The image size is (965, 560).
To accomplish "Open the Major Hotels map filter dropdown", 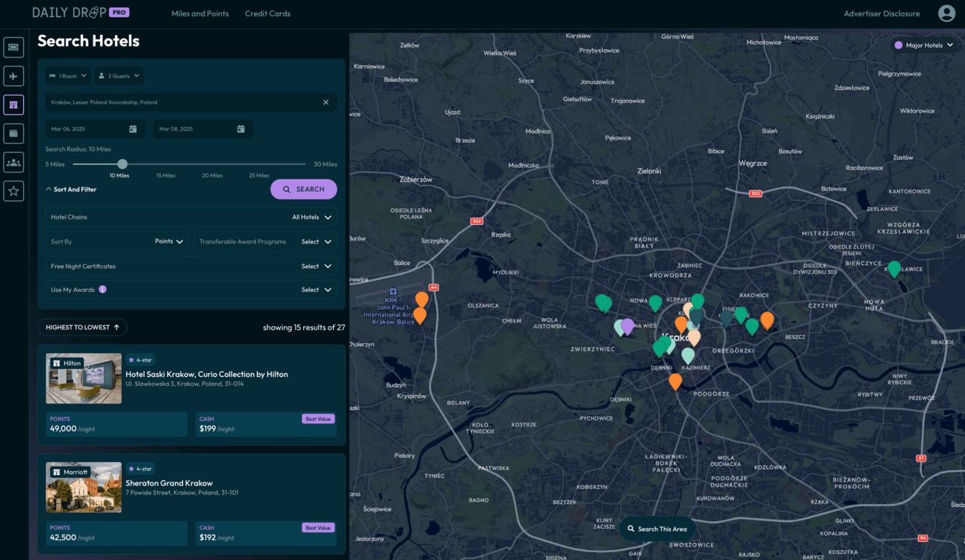I will tap(924, 46).
